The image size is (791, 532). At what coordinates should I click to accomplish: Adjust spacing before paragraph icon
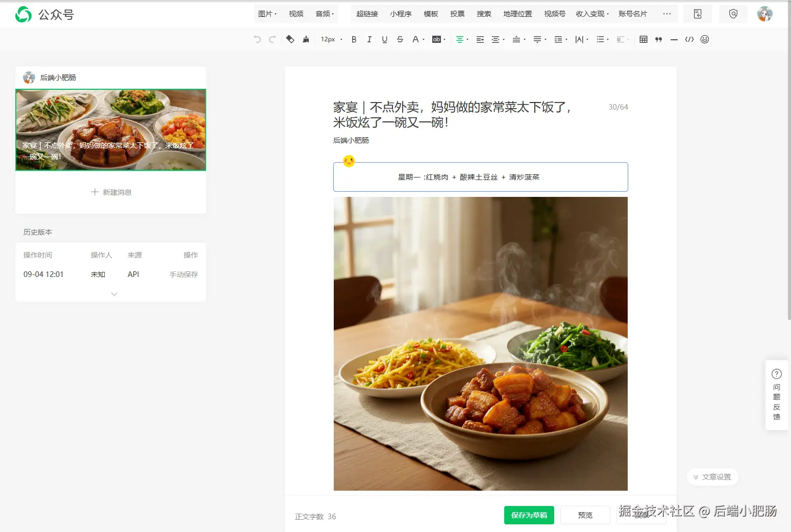pyautogui.click(x=516, y=39)
